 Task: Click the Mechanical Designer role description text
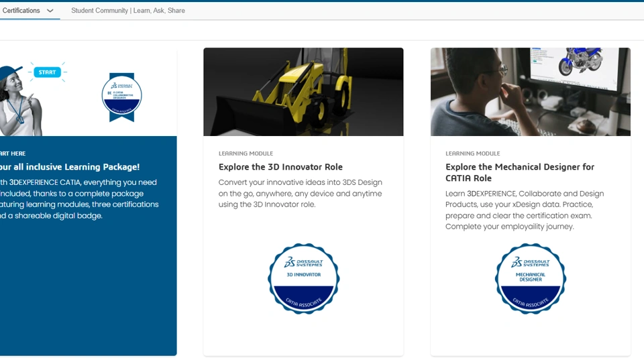525,210
